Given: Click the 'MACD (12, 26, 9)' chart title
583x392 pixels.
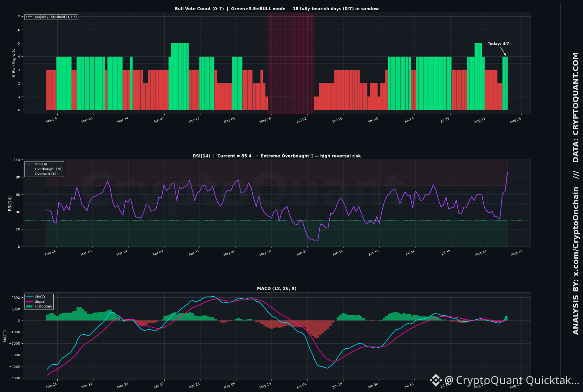Looking at the screenshot, I should click(x=276, y=289).
